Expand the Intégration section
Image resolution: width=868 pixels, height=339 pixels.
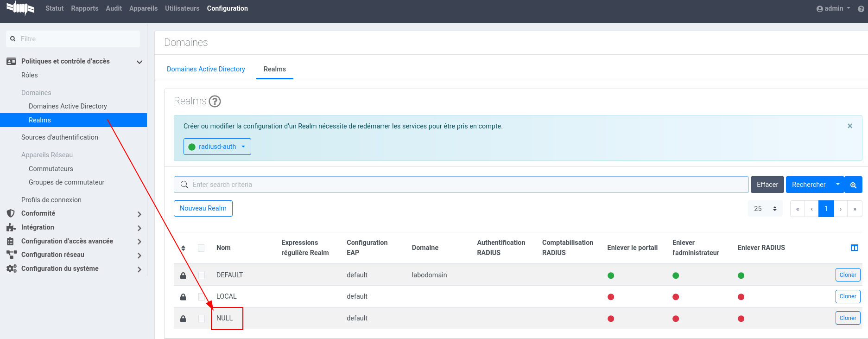(139, 228)
